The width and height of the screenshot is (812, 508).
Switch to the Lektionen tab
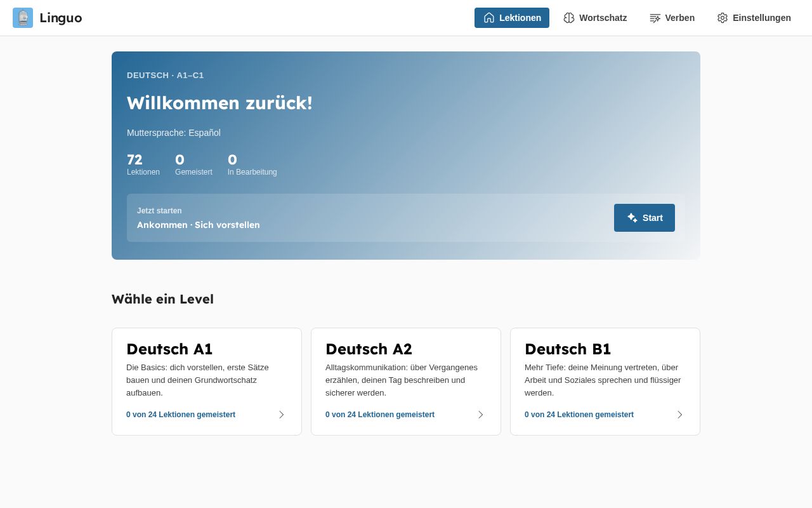coord(512,18)
